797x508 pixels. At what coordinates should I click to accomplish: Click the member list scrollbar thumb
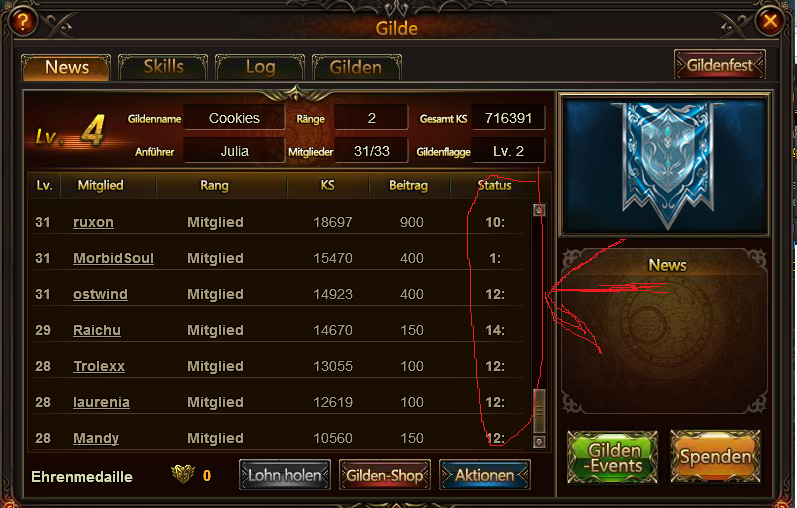coord(539,411)
